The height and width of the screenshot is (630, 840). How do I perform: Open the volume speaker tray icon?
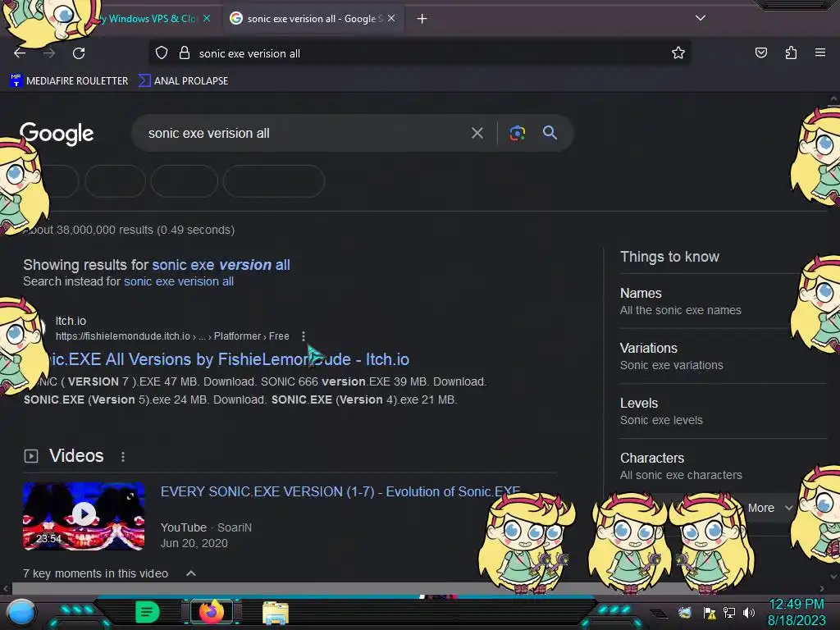[749, 612]
